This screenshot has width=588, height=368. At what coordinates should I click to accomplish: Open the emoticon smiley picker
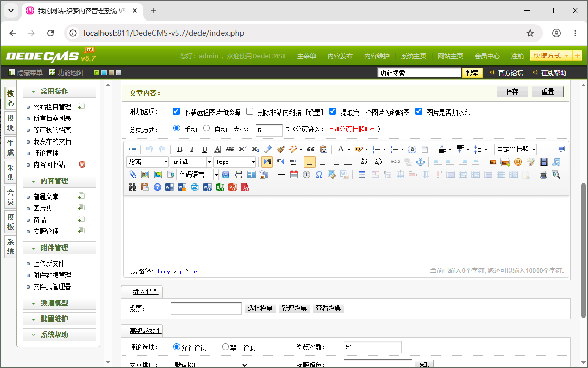click(x=518, y=162)
